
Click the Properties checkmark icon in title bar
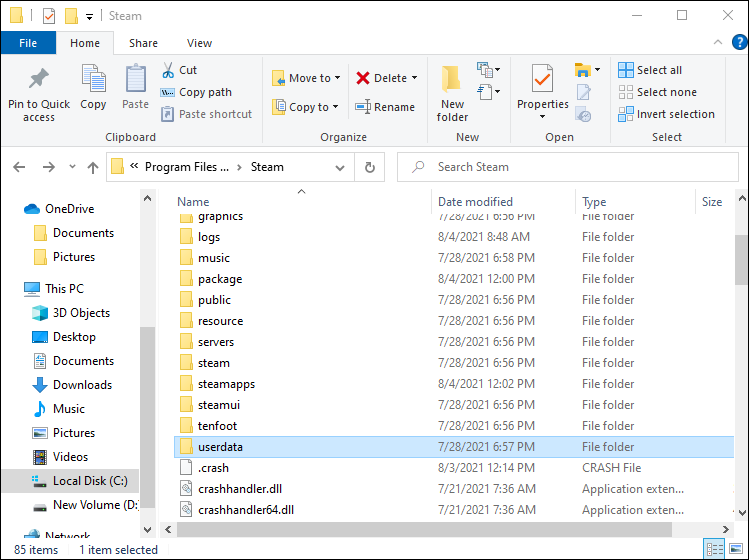coord(49,16)
